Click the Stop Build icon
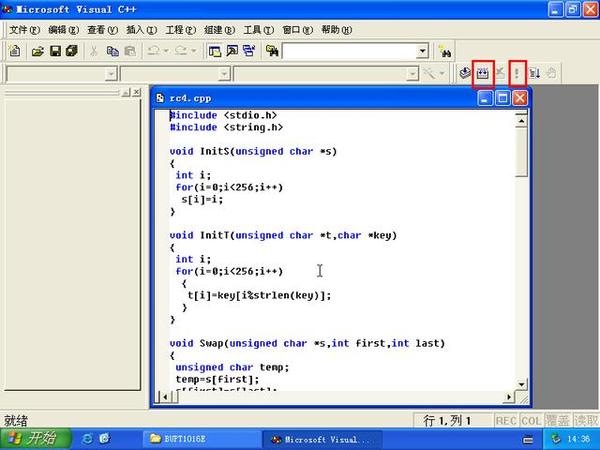Image resolution: width=600 pixels, height=450 pixels. [x=500, y=73]
